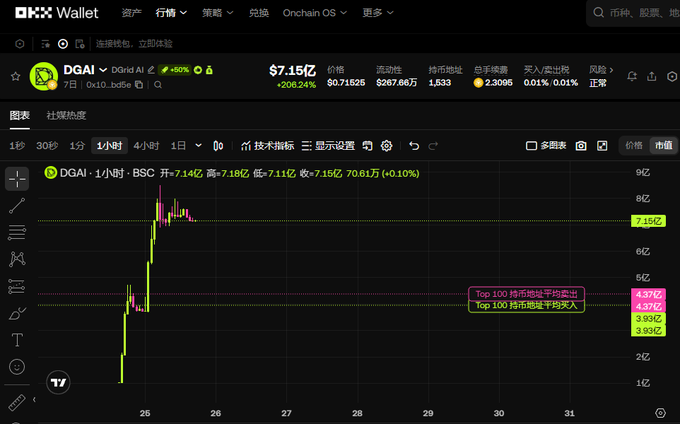680x424 pixels.
Task: Toggle fullscreen chart mode
Action: pyautogui.click(x=602, y=146)
